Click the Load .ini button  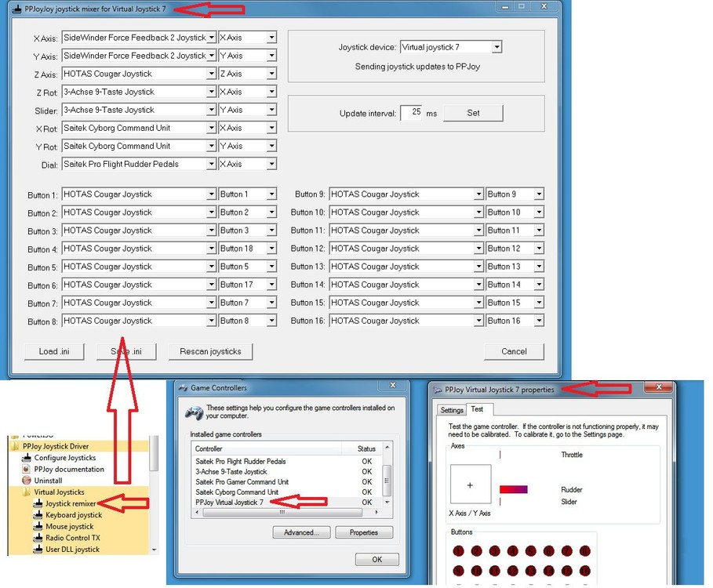coord(54,351)
